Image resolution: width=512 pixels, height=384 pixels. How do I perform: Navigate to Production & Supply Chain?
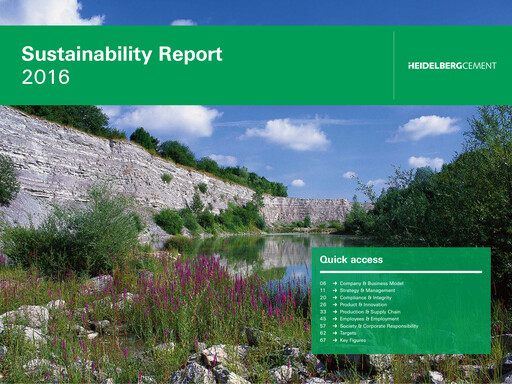370,312
